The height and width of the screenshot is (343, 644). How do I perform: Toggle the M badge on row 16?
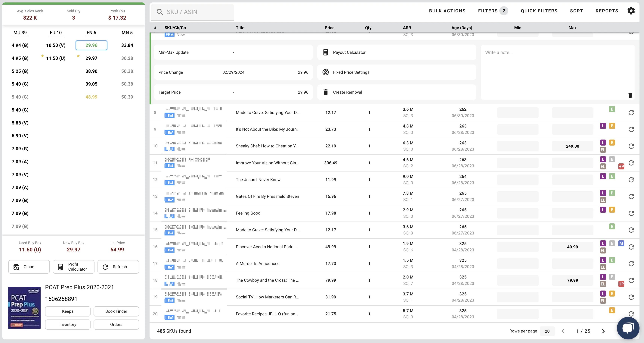(621, 243)
